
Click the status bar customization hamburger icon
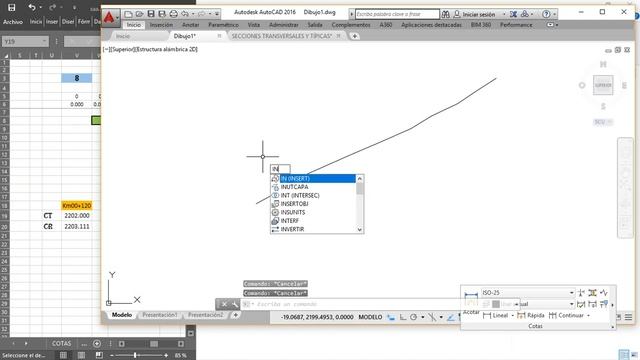tap(629, 317)
